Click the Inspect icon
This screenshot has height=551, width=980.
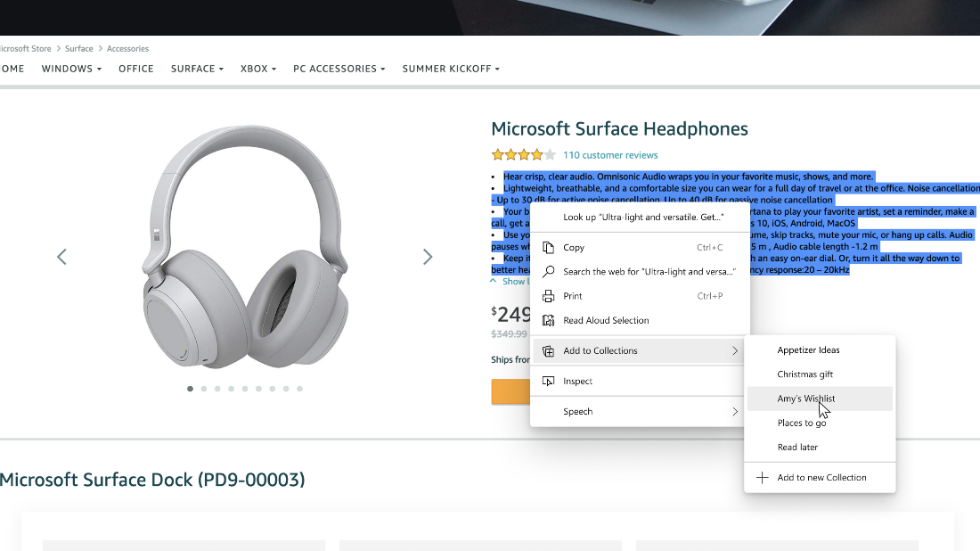(x=548, y=381)
